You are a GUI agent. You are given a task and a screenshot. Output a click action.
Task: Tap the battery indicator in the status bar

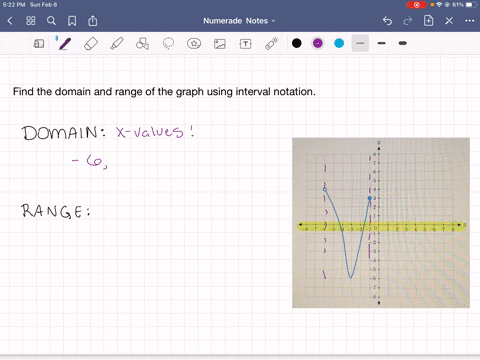(x=471, y=5)
